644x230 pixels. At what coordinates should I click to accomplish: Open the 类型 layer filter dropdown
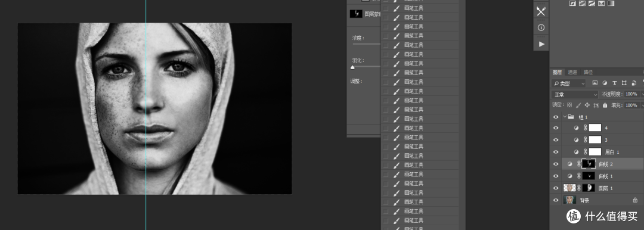tap(568, 83)
